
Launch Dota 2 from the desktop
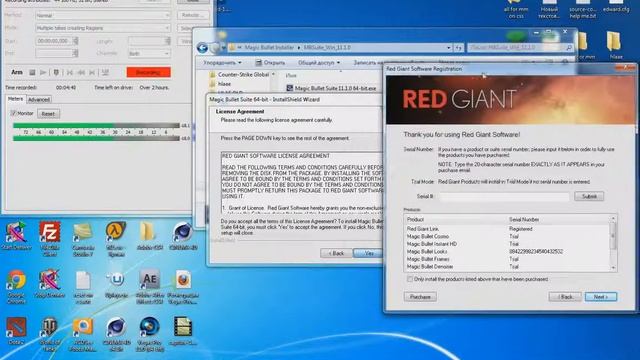click(16, 331)
